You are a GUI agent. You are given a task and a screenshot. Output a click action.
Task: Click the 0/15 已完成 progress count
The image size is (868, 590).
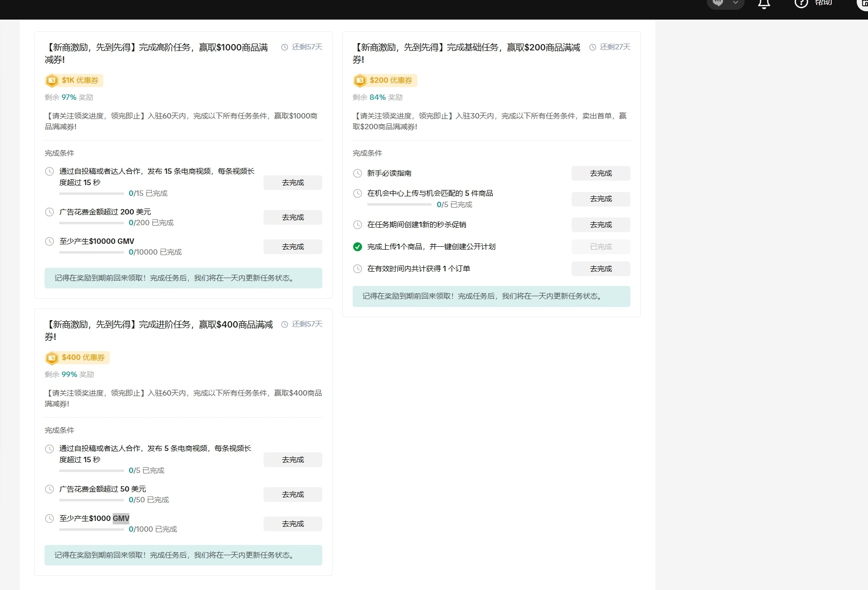click(148, 193)
